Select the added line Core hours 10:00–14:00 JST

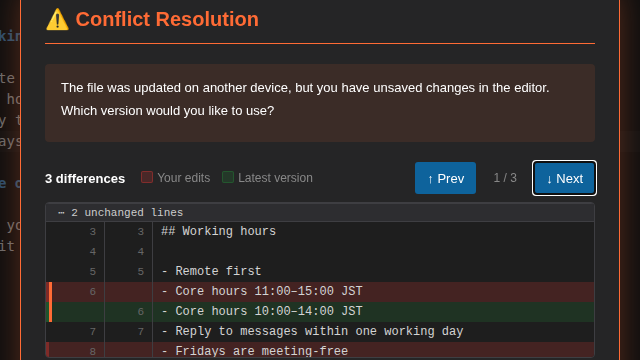[320, 311]
